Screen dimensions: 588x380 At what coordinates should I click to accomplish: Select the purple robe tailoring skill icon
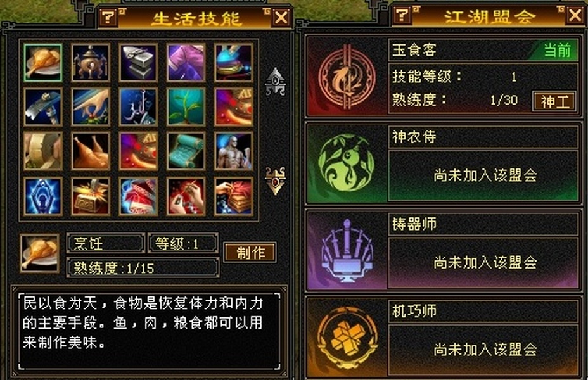[186, 63]
